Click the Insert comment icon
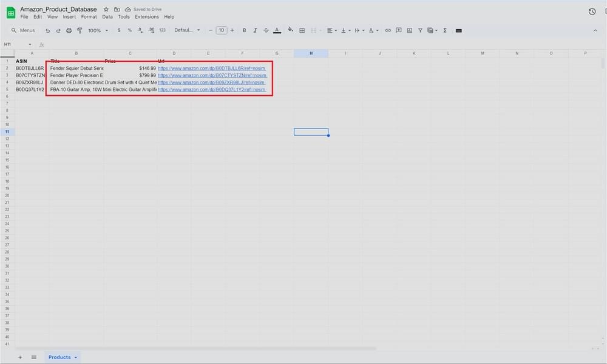This screenshot has height=364, width=607. click(399, 30)
